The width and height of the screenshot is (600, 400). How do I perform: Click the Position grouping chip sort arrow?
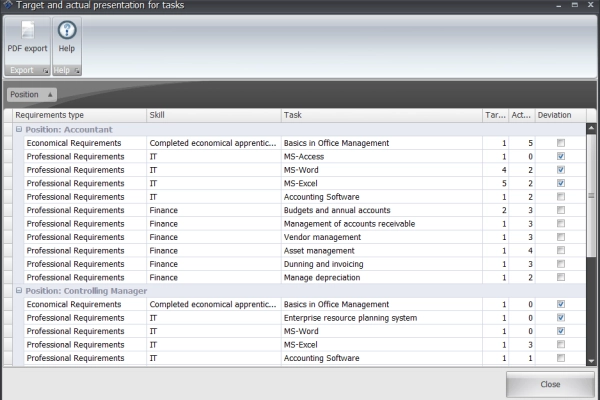pos(50,95)
